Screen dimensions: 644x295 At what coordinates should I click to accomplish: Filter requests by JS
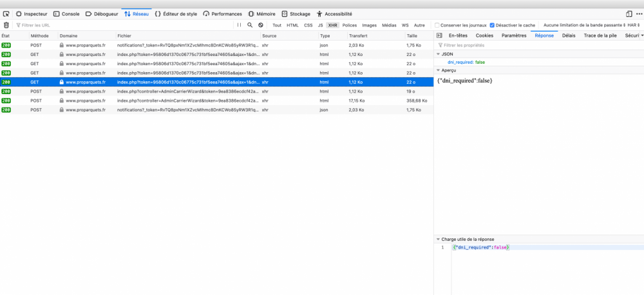point(320,25)
